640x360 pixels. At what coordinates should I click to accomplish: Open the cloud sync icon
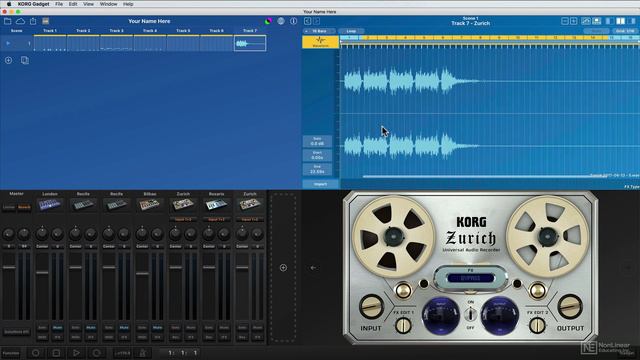point(20,21)
